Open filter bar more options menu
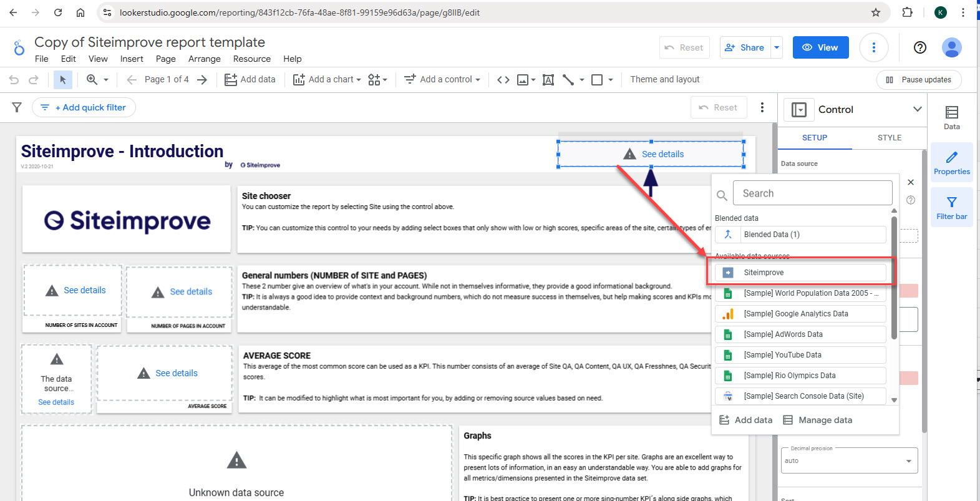 (762, 107)
